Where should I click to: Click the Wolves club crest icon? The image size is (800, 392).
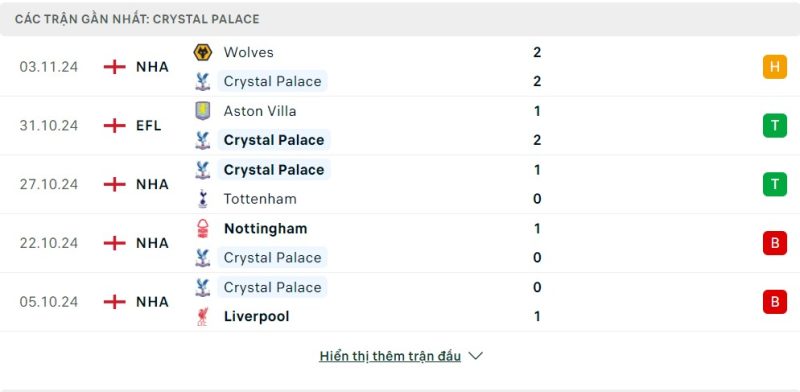coord(203,52)
